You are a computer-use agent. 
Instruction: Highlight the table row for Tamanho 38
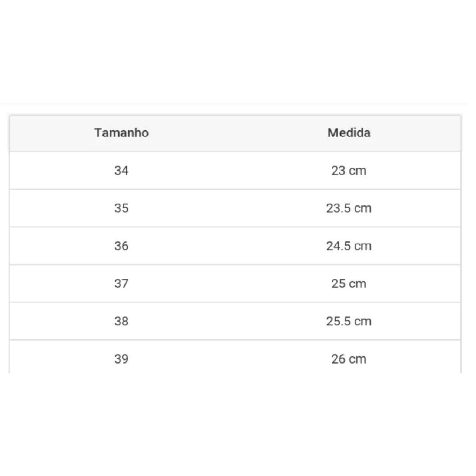click(235, 321)
